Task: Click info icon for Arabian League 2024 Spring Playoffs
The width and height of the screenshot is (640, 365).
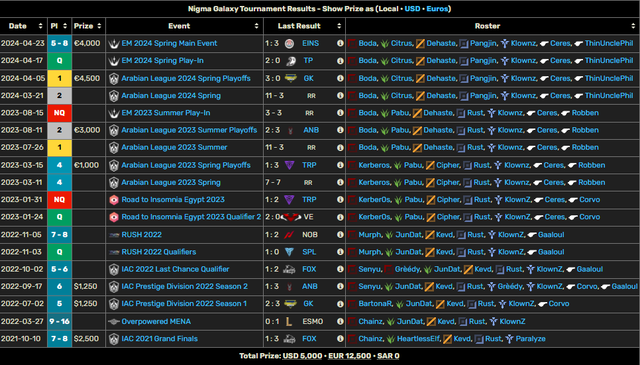Action: point(340,78)
